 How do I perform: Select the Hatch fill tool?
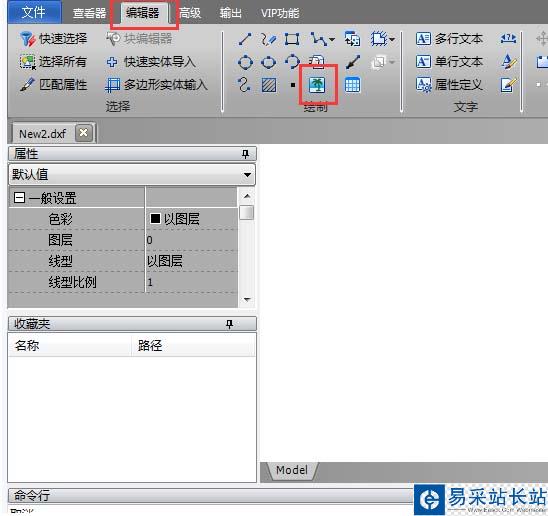[x=269, y=85]
